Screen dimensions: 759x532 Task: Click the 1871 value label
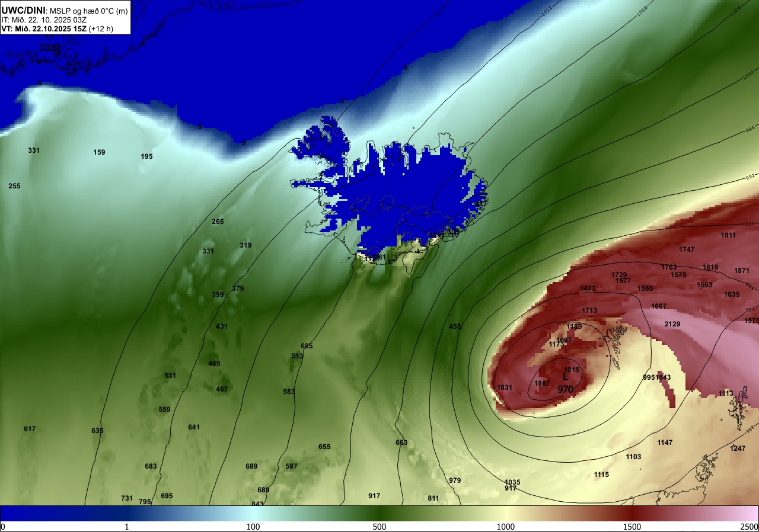[x=742, y=271]
